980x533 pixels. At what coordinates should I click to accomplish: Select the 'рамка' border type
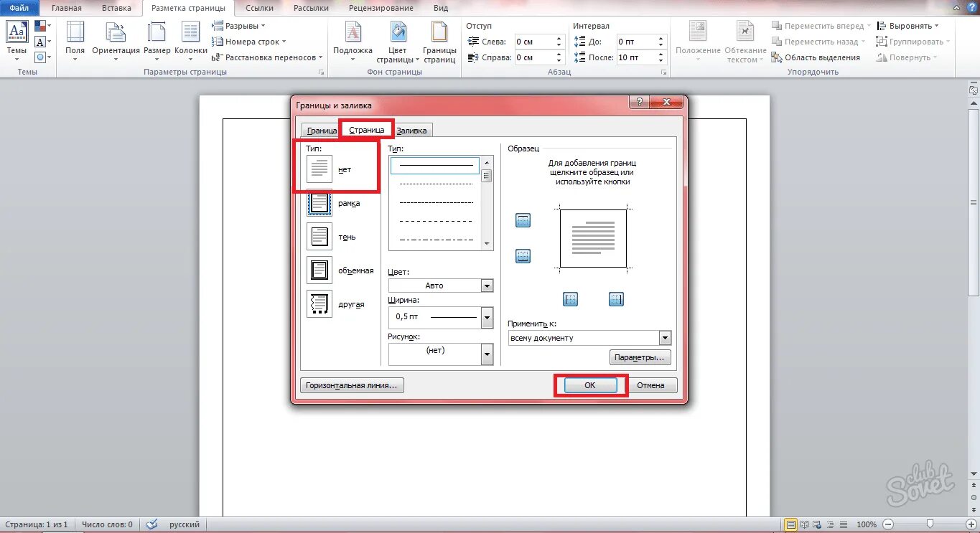(x=319, y=203)
